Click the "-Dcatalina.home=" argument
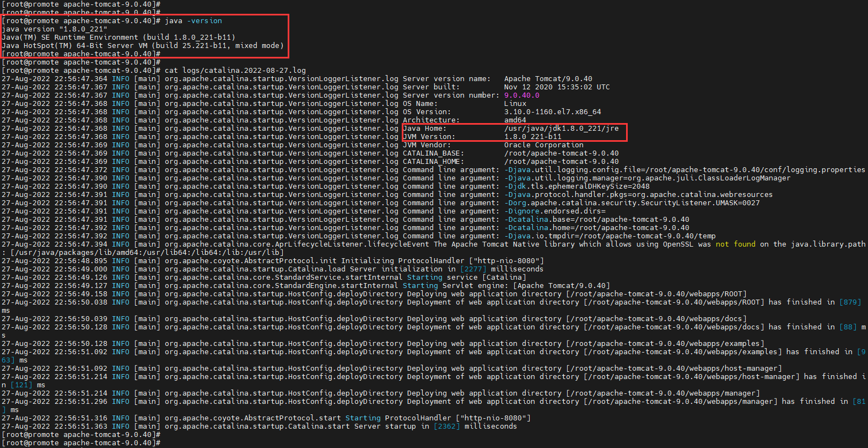 click(x=597, y=228)
